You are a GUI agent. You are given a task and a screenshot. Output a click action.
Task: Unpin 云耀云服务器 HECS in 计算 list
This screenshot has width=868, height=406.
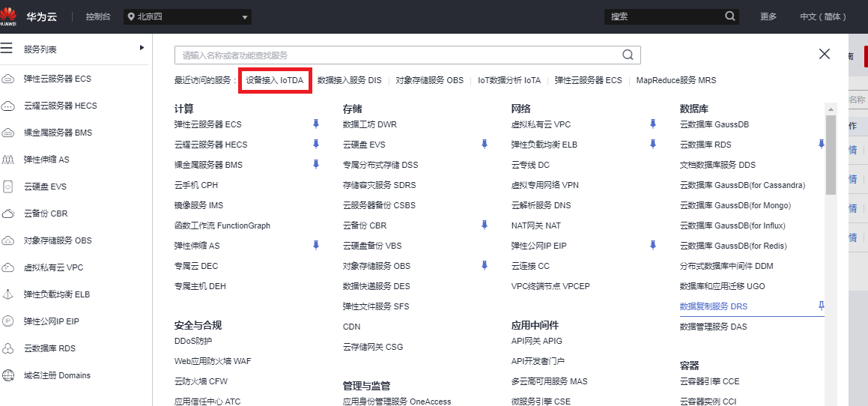(x=316, y=144)
